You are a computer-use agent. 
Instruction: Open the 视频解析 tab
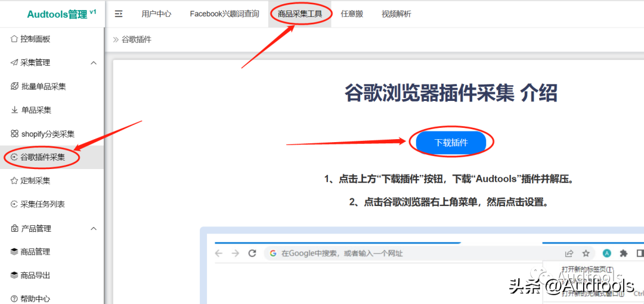(397, 14)
